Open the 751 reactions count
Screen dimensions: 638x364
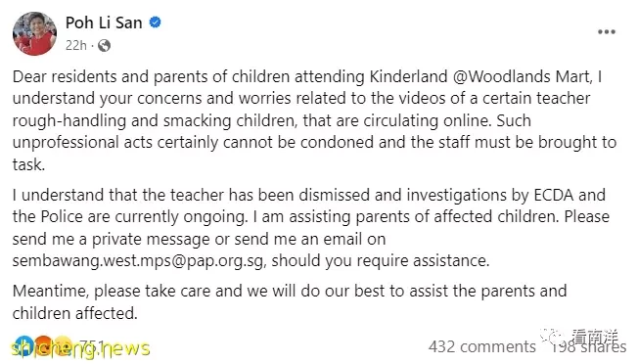click(92, 346)
